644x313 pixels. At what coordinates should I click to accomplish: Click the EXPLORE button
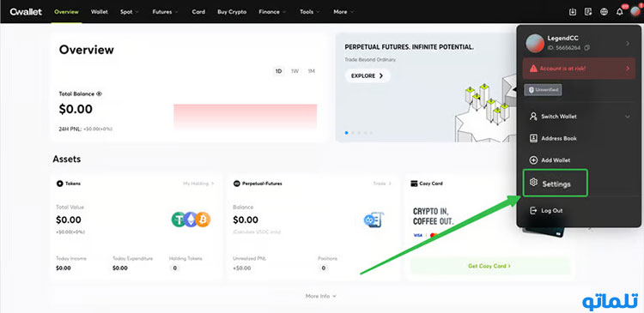[368, 75]
